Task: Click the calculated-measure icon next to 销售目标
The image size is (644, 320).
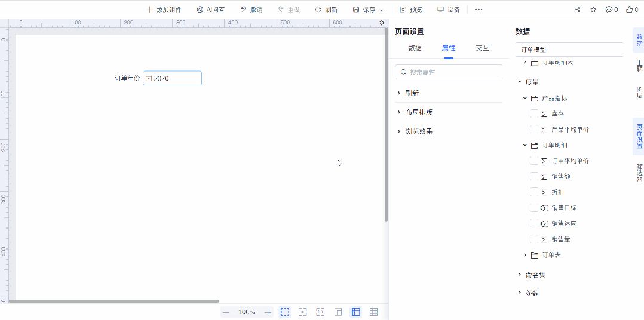Action: 544,208
